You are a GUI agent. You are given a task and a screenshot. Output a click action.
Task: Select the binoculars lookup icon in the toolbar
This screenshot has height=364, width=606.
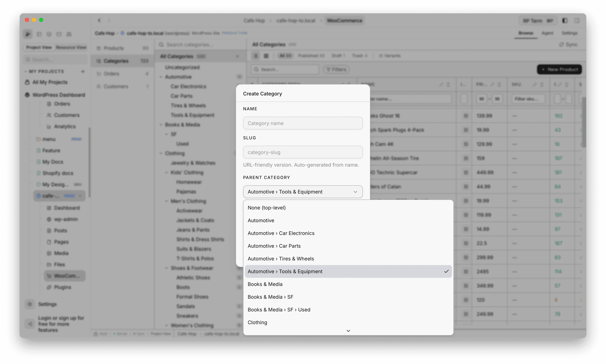coord(69,34)
